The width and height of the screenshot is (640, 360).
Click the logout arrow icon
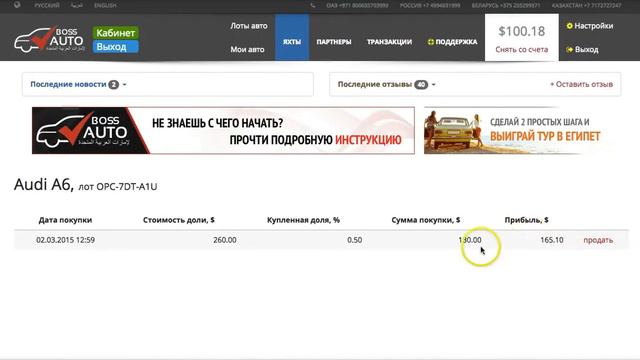(x=569, y=49)
